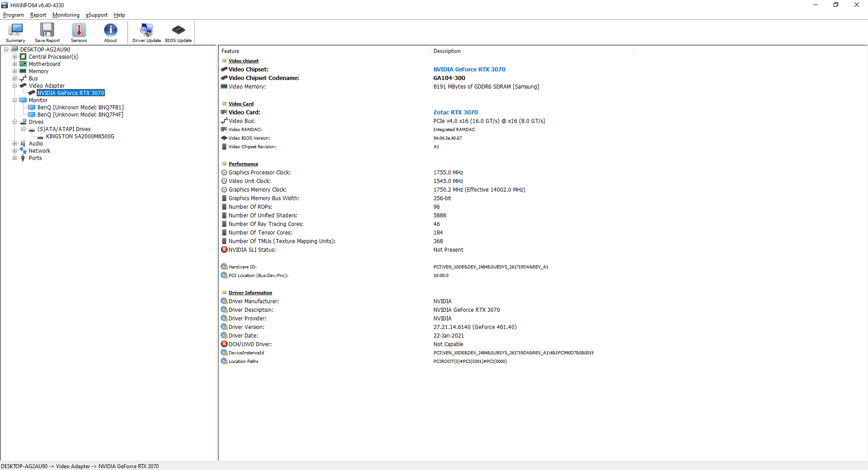Viewport: 868px width, 470px height.
Task: Click the 8191 MBytes GDDR6 memory value
Action: (486, 86)
